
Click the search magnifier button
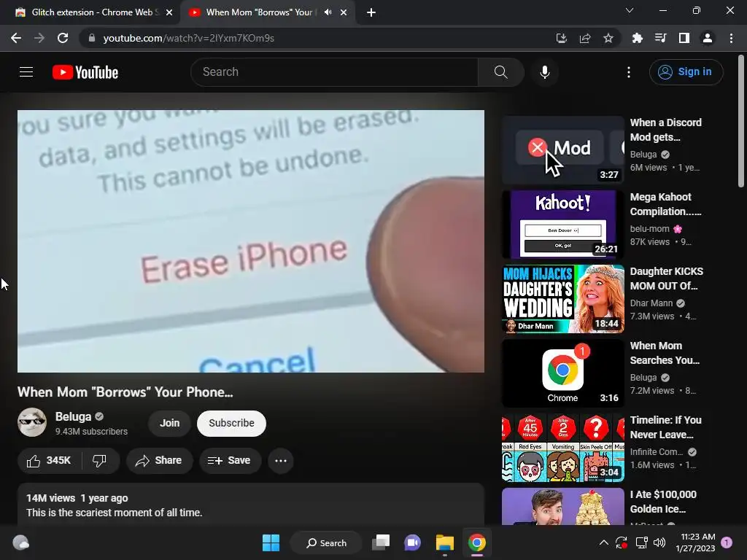[500, 72]
